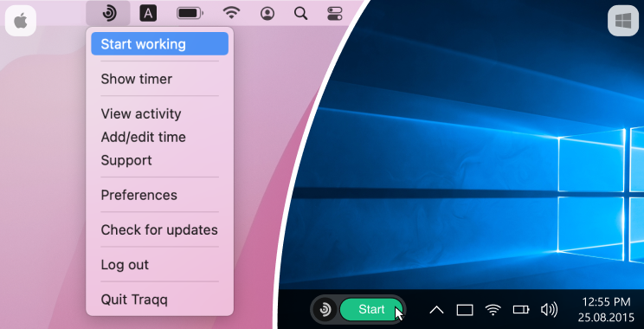Open the keyboard input source icon
The image size is (644, 329).
pyautogui.click(x=148, y=13)
